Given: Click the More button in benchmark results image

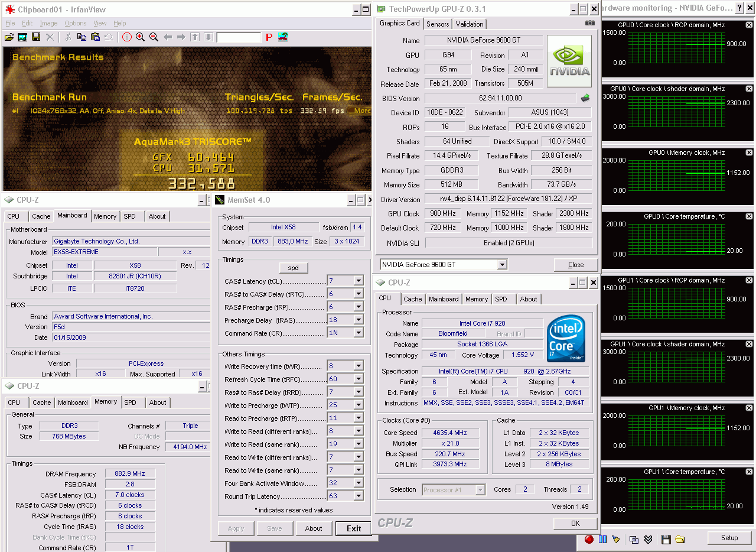Looking at the screenshot, I should click(360, 111).
